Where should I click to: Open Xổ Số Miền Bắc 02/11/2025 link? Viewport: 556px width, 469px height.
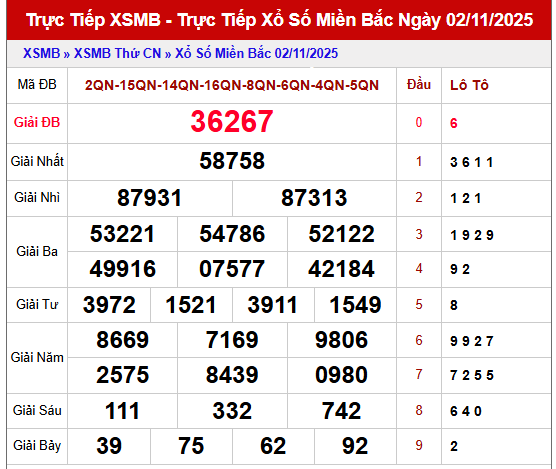click(256, 53)
